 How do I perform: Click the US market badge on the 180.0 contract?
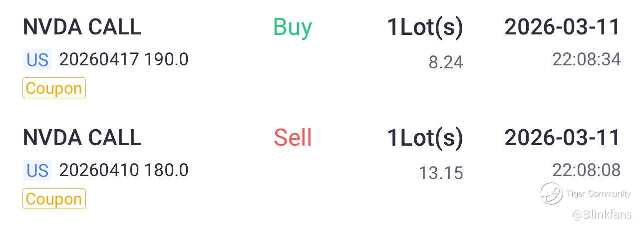point(37,171)
